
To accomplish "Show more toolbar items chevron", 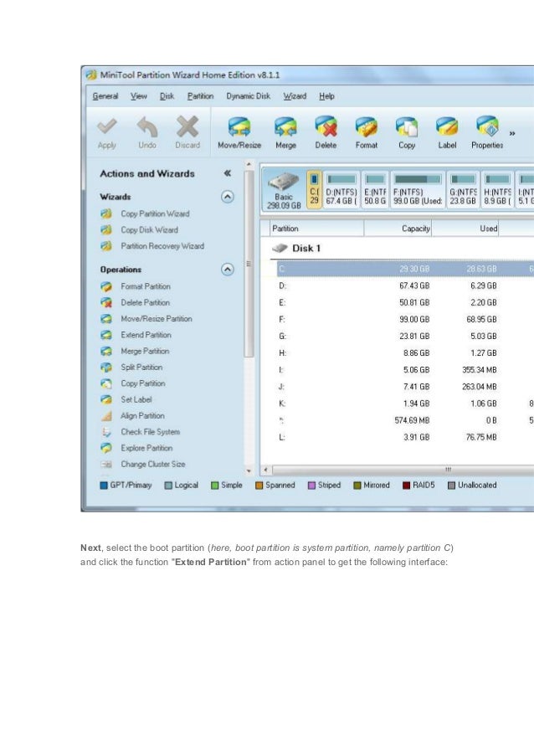I will pos(512,134).
